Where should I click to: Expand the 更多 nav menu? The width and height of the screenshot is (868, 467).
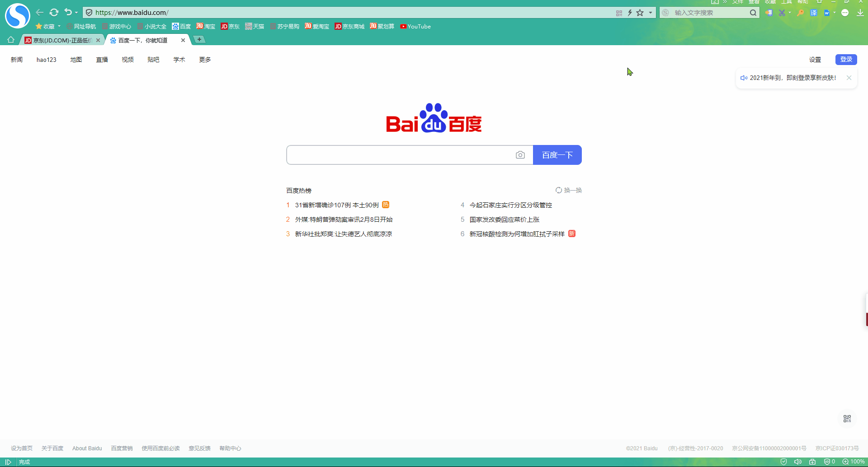[x=205, y=60]
